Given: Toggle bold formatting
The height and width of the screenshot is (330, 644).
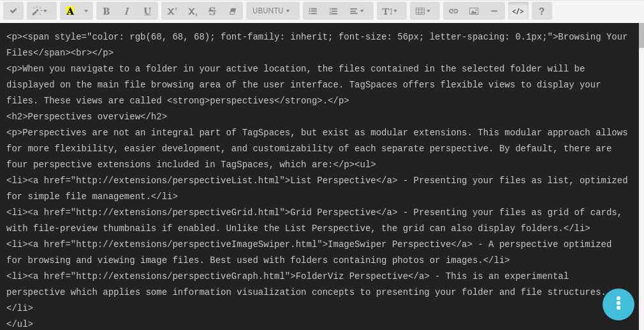Looking at the screenshot, I should tap(106, 11).
